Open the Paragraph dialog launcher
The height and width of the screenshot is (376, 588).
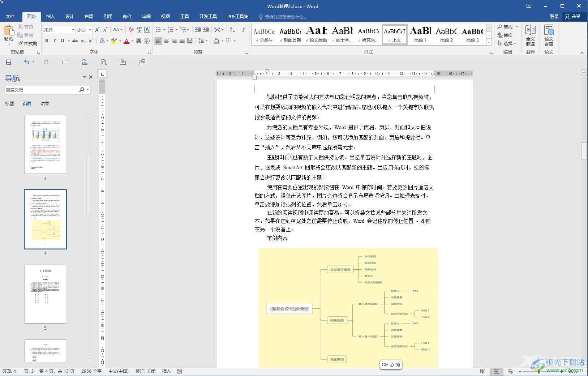[x=246, y=53]
